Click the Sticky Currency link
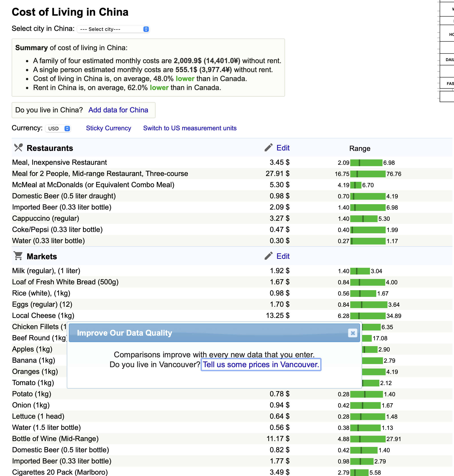The width and height of the screenshot is (454, 476). pos(108,128)
